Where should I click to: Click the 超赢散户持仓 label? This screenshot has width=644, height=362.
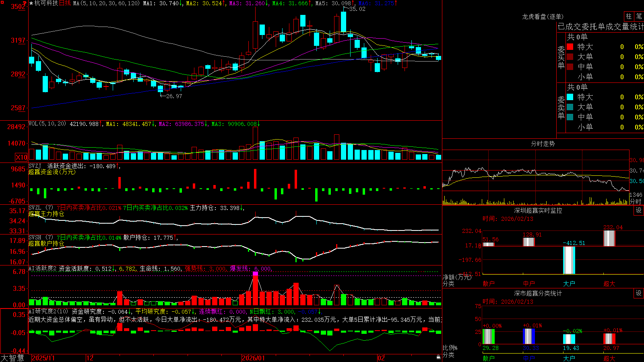click(46, 243)
